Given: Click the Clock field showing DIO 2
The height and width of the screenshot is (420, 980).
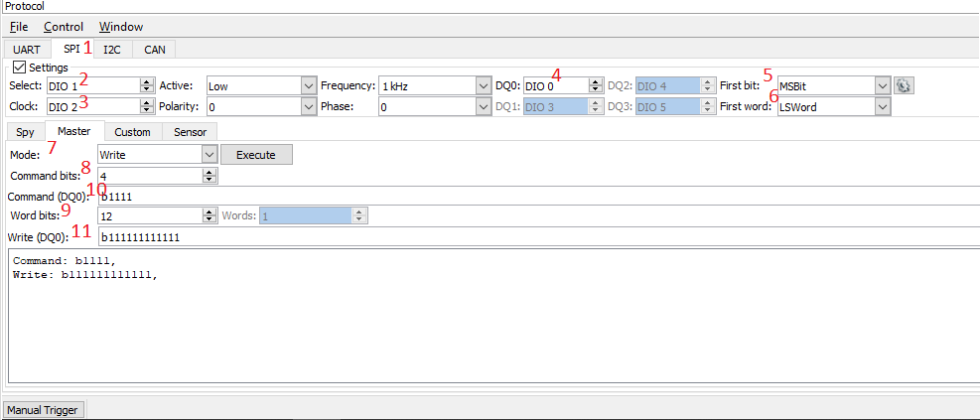Looking at the screenshot, I should (x=93, y=107).
